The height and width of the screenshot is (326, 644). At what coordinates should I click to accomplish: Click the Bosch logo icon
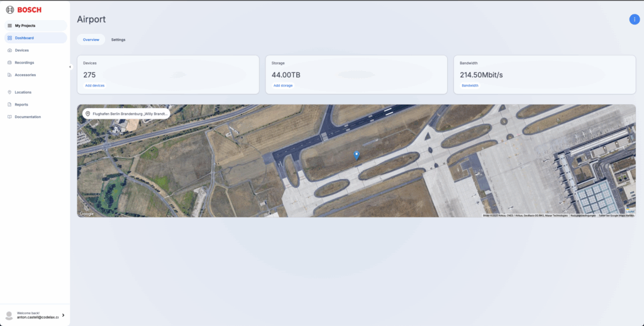10,10
